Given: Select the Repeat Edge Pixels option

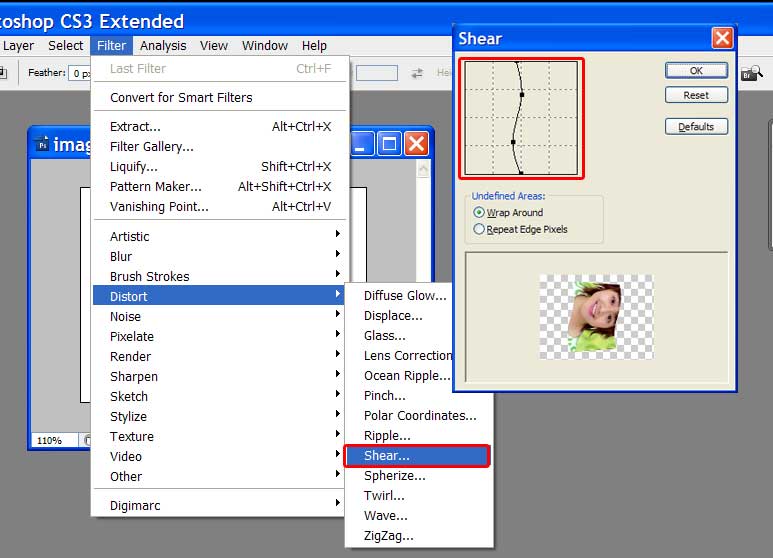Looking at the screenshot, I should 520,229.
